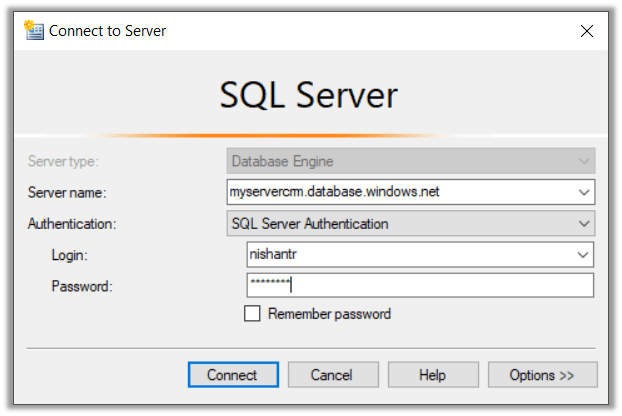The width and height of the screenshot is (622, 416).
Task: Close the Connect to Server dialog
Action: (587, 31)
